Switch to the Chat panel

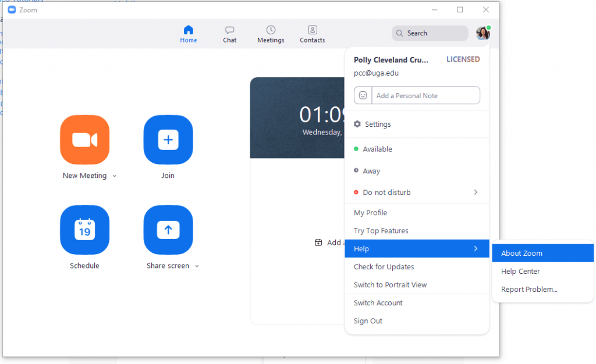point(229,33)
